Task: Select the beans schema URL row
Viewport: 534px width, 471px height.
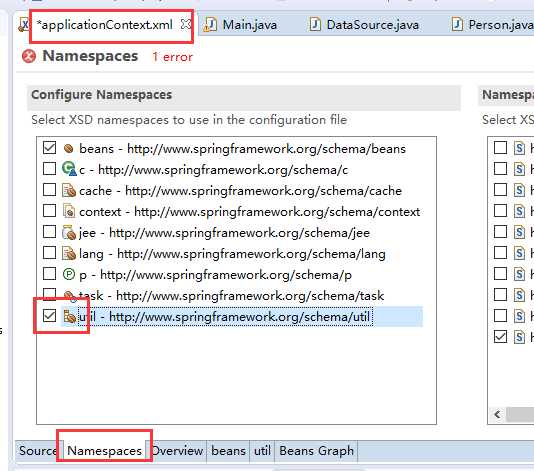Action: point(242,149)
